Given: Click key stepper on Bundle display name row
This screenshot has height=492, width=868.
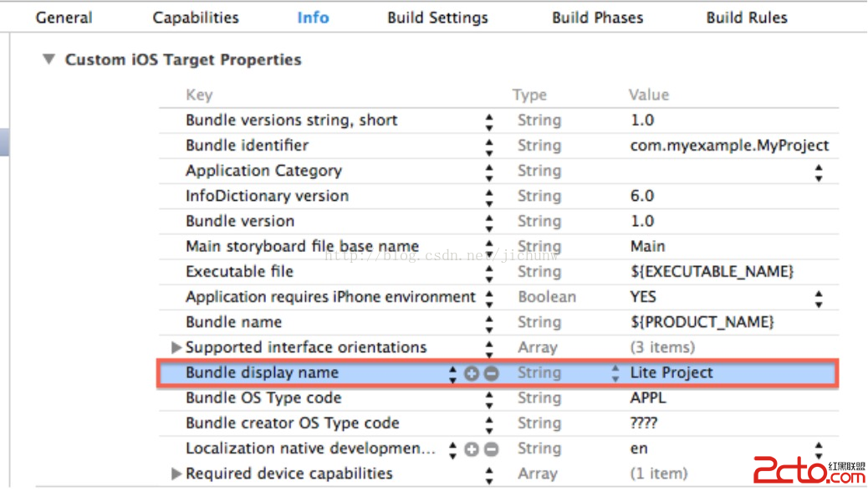Looking at the screenshot, I should click(452, 373).
